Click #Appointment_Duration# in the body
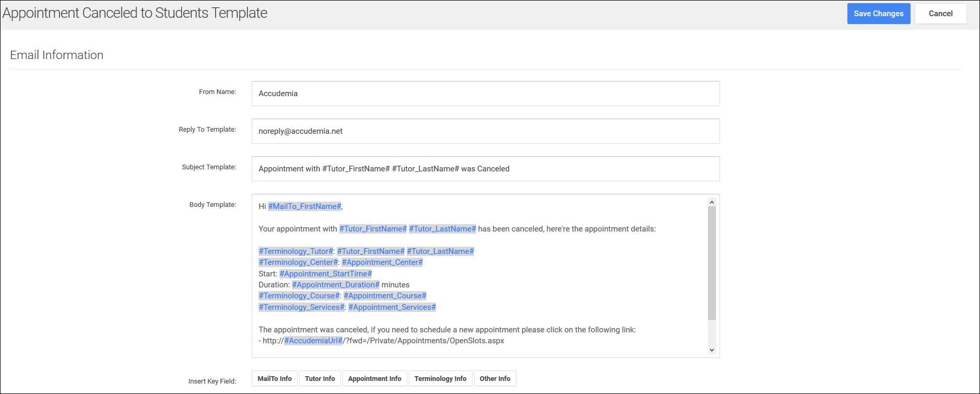This screenshot has height=394, width=980. coord(336,285)
